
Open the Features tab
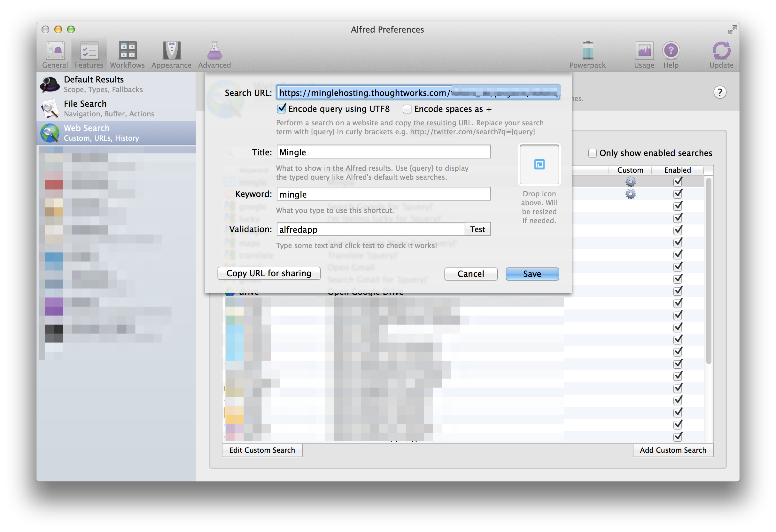point(89,54)
